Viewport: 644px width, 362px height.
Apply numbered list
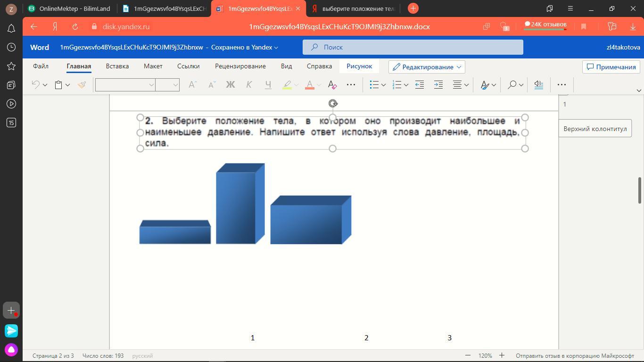pos(397,85)
